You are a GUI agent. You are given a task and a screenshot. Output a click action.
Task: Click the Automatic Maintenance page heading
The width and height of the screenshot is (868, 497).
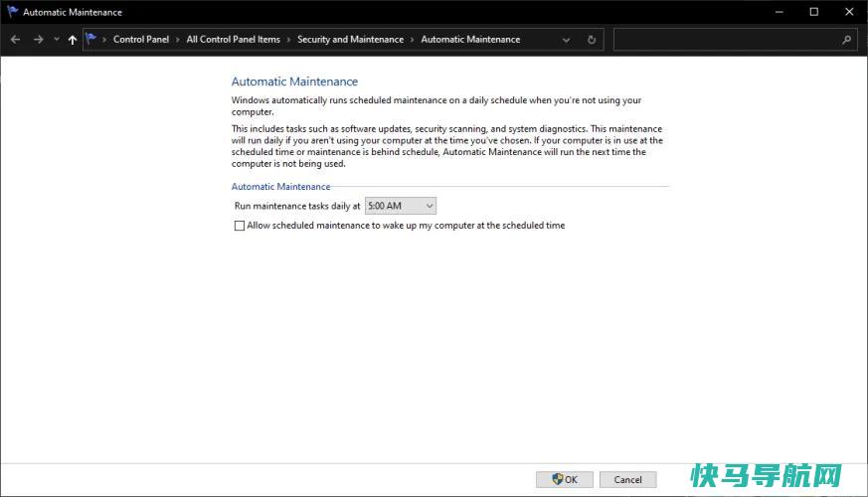[294, 82]
